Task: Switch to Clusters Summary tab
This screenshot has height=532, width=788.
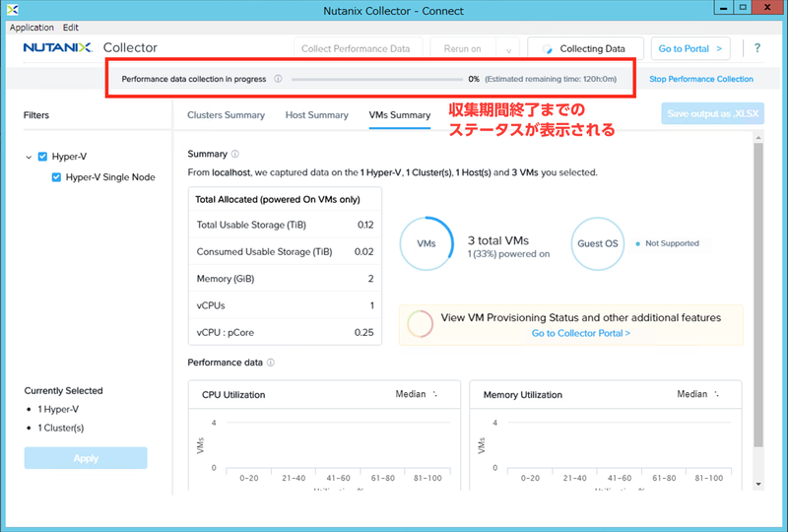Action: pyautogui.click(x=227, y=115)
